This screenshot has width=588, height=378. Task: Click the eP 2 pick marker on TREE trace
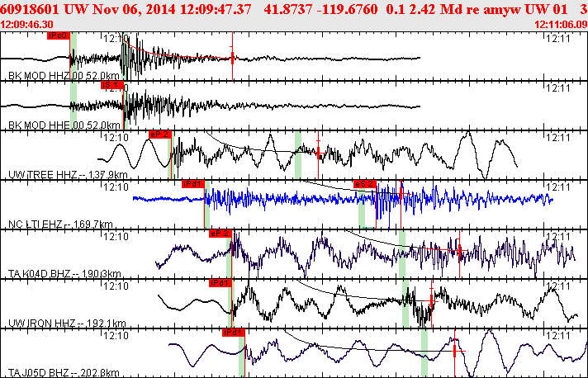tap(160, 135)
